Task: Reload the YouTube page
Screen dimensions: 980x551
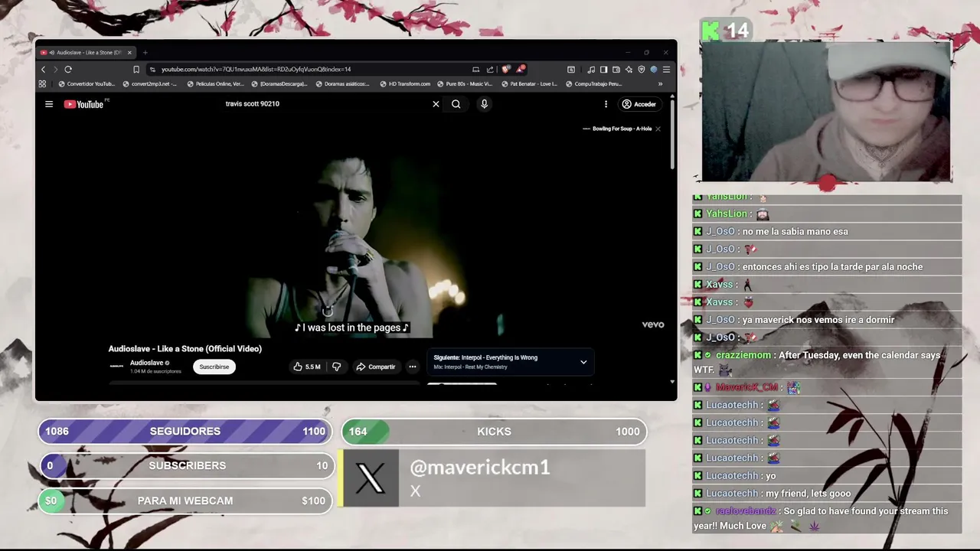Action: [68, 69]
